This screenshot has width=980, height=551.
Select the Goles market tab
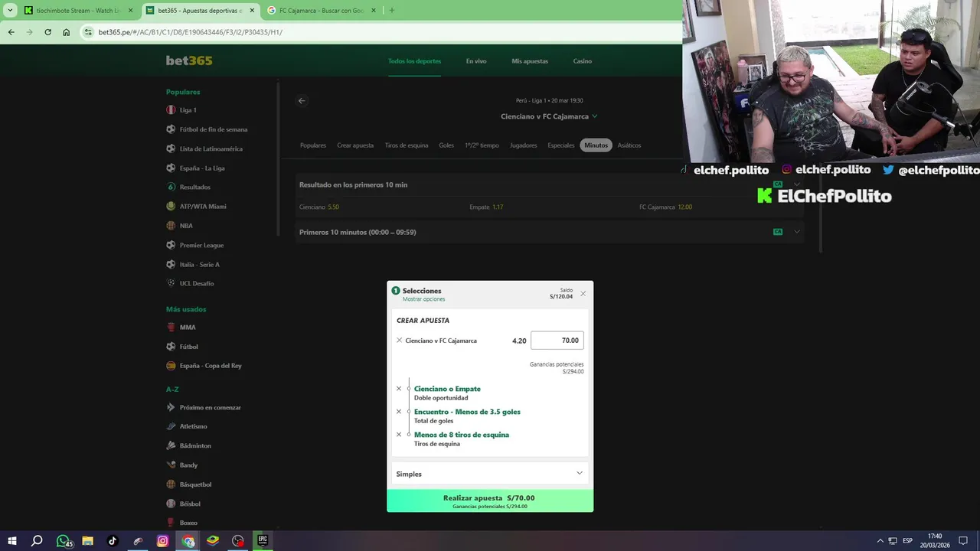pos(446,145)
